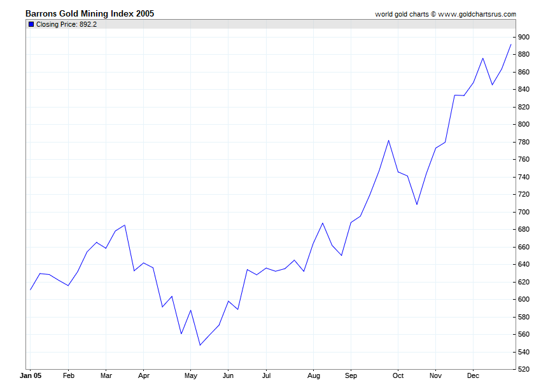541x392 pixels.
Task: Click the 'Sep' x-axis label
Action: pyautogui.click(x=351, y=375)
